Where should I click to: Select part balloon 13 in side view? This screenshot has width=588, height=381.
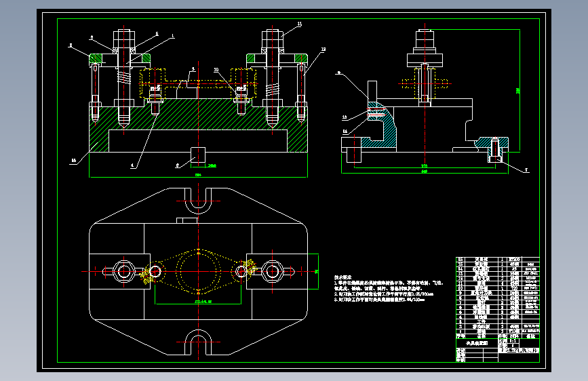click(x=345, y=117)
